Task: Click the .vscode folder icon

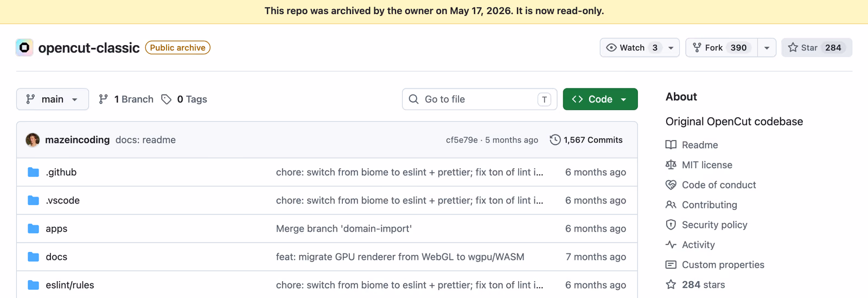Action: click(x=33, y=200)
